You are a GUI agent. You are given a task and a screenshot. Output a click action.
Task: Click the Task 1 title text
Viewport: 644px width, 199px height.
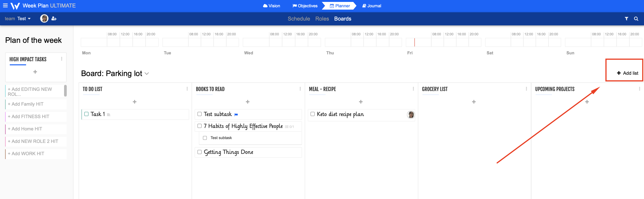click(97, 114)
